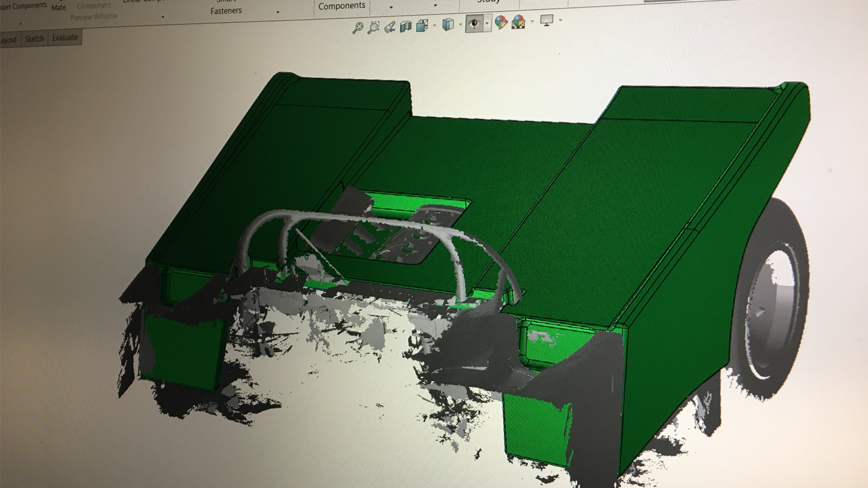Expand the Display Style dropdown arrow
The width and height of the screenshot is (868, 488).
[460, 25]
